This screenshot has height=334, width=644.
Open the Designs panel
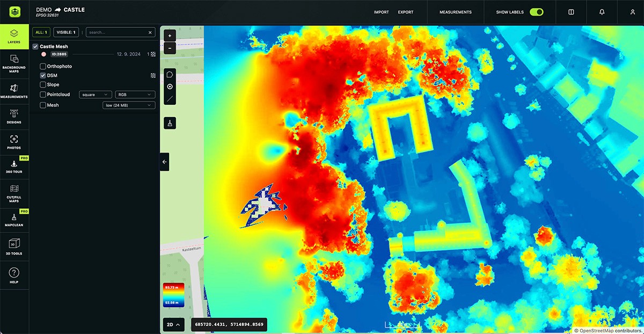(14, 115)
